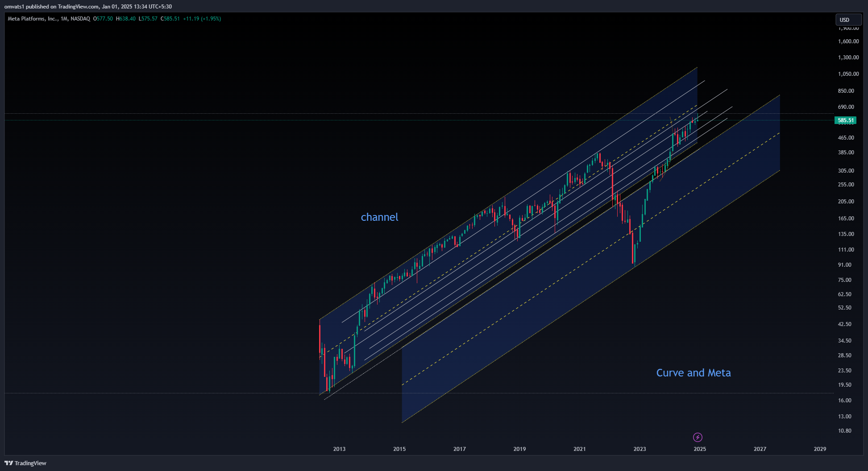
Task: Click the 385.00 price scale label
Action: coord(846,153)
